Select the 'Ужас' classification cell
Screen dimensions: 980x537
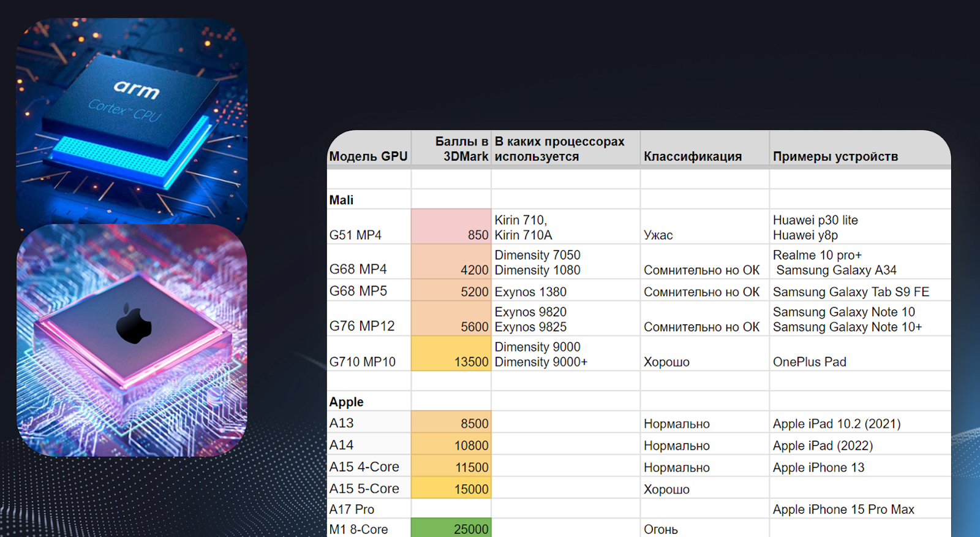[x=704, y=227]
